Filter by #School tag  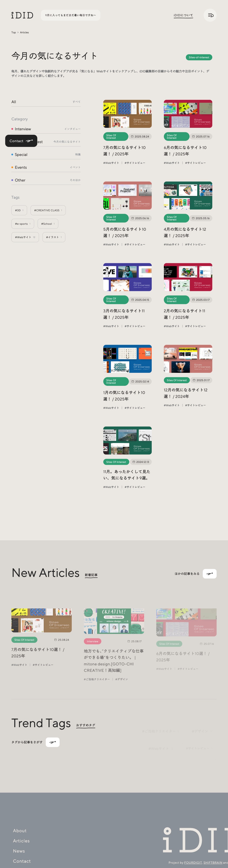[48, 224]
